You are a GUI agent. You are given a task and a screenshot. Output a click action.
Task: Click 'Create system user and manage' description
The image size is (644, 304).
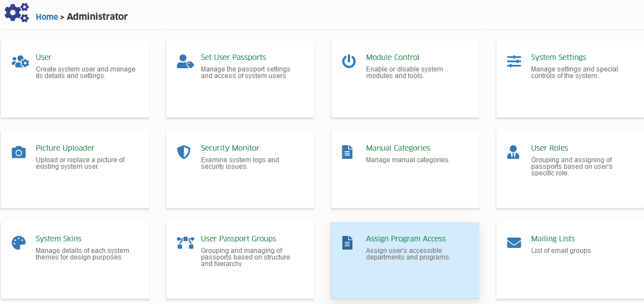pyautogui.click(x=85, y=73)
